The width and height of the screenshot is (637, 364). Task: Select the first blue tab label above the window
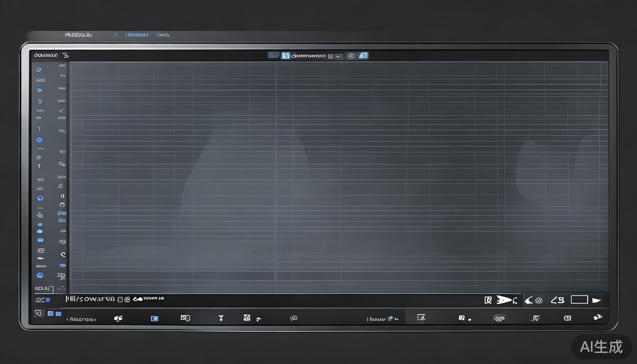pos(136,35)
